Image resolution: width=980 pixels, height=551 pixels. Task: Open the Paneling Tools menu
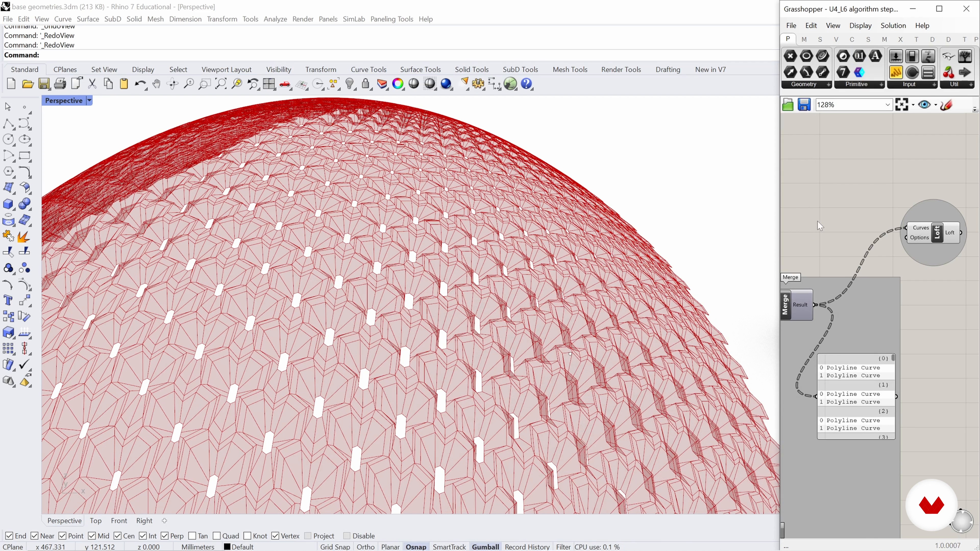(x=391, y=19)
